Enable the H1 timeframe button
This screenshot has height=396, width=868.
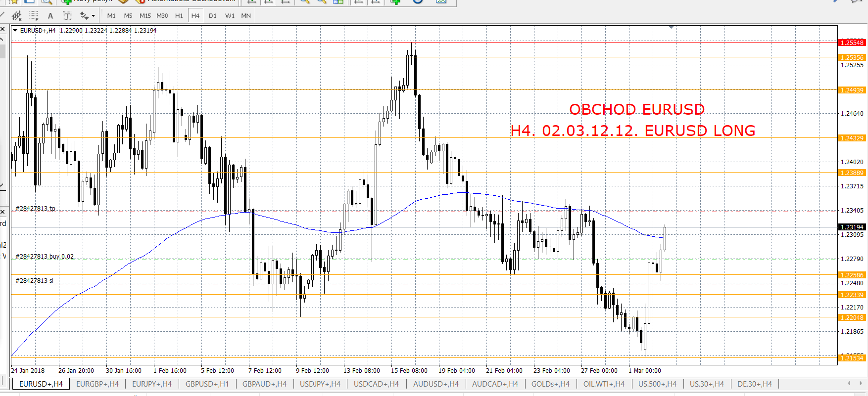(x=179, y=16)
